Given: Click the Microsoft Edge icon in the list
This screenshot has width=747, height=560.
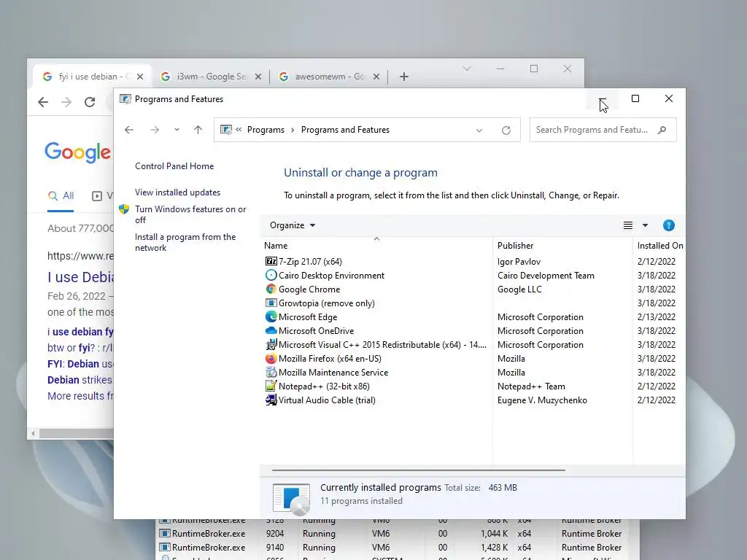Looking at the screenshot, I should click(271, 316).
